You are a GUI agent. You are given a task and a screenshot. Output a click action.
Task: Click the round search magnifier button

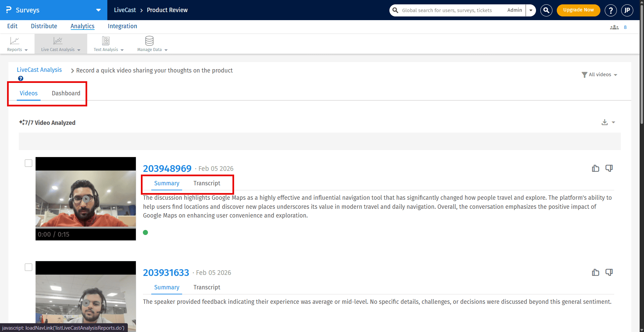coord(546,10)
